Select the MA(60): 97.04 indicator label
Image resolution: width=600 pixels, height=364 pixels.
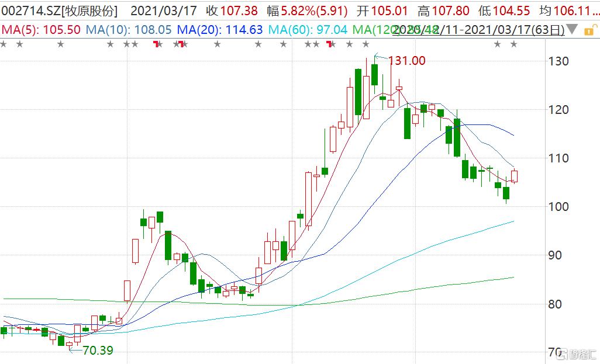pyautogui.click(x=308, y=30)
